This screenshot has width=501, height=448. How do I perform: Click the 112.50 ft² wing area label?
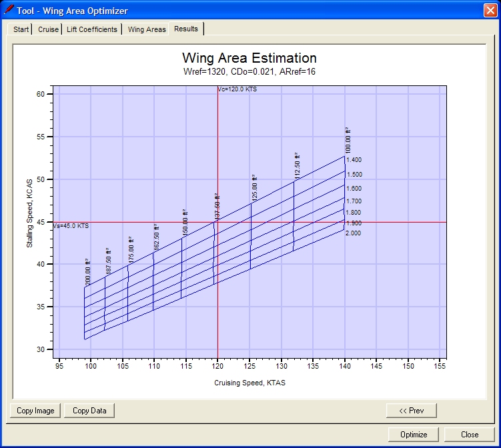[297, 166]
